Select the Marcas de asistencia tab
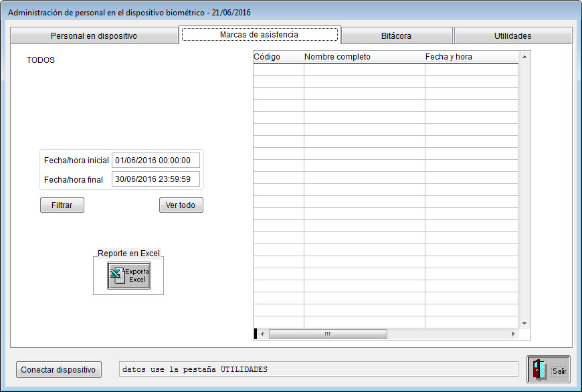 click(260, 34)
